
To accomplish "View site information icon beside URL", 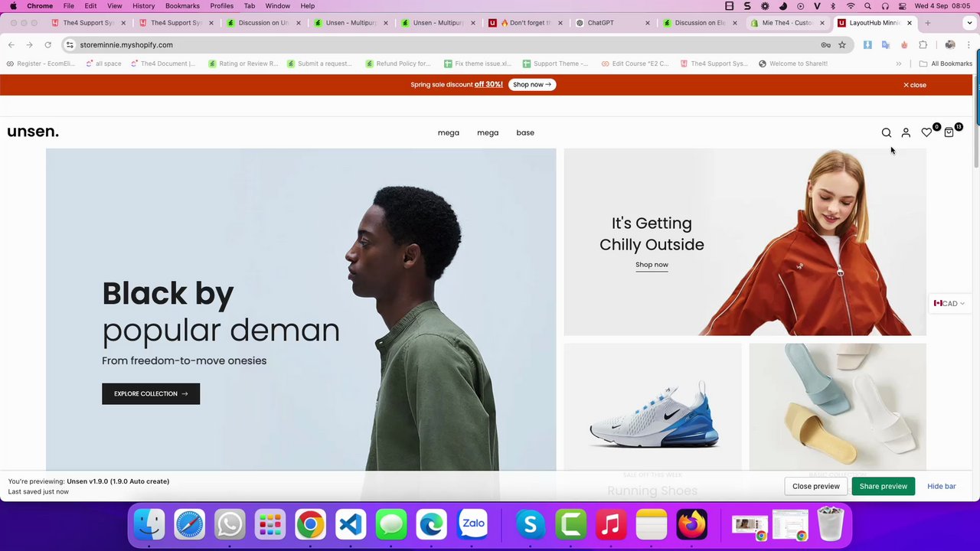I will [70, 44].
